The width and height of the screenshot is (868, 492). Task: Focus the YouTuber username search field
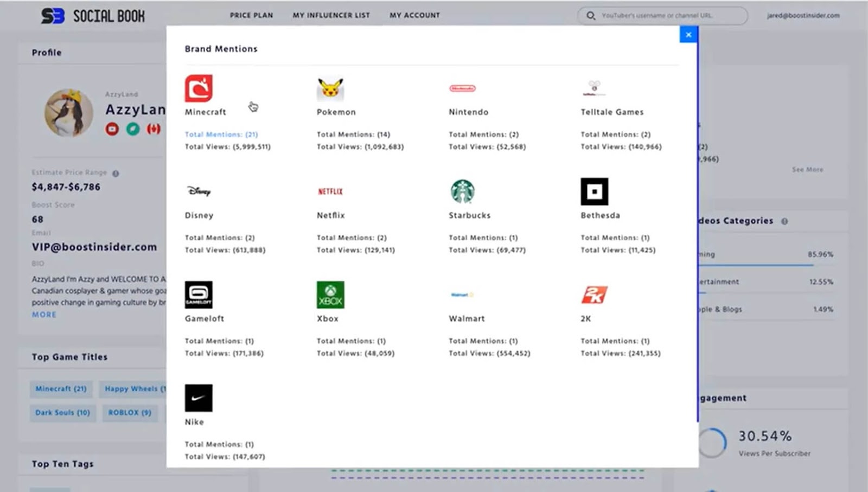[662, 16]
